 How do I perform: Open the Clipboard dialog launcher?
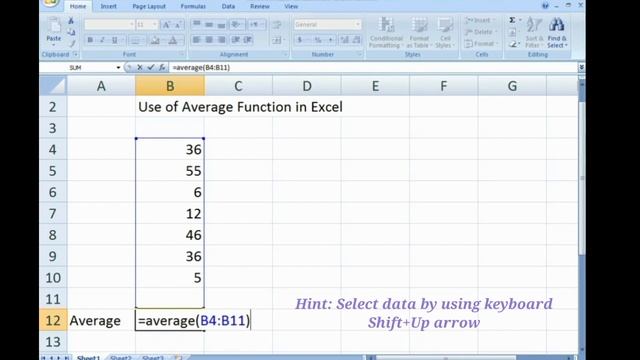76,54
